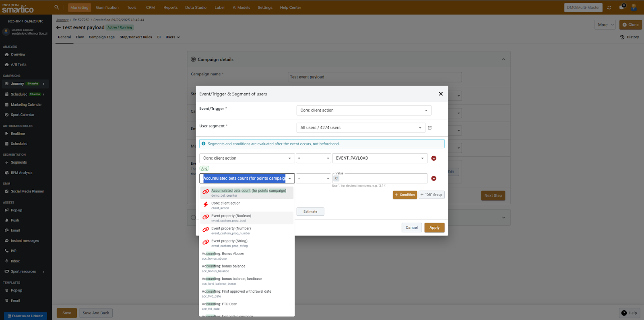
Task: Open the Event/Trigger Core: client action dropdown
Action: click(364, 110)
